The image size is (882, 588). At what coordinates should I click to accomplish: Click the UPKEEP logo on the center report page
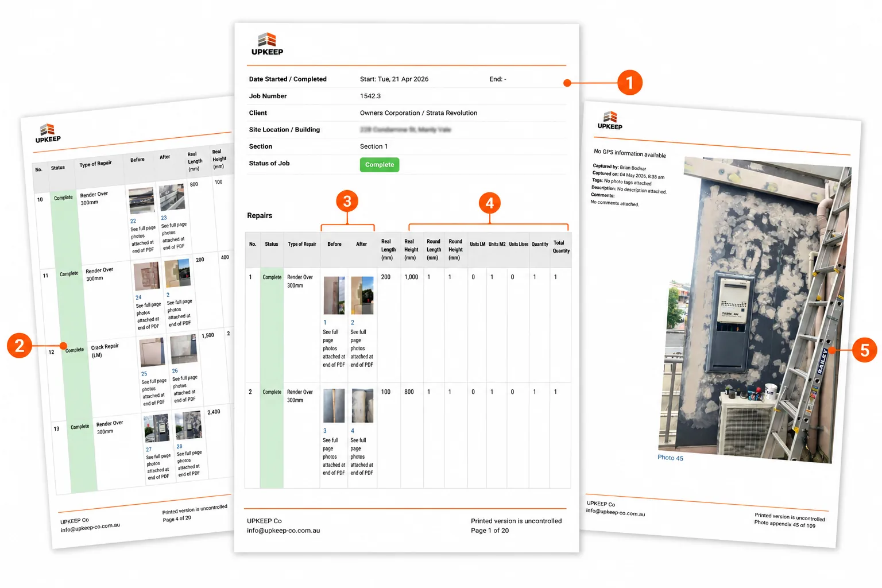(267, 44)
